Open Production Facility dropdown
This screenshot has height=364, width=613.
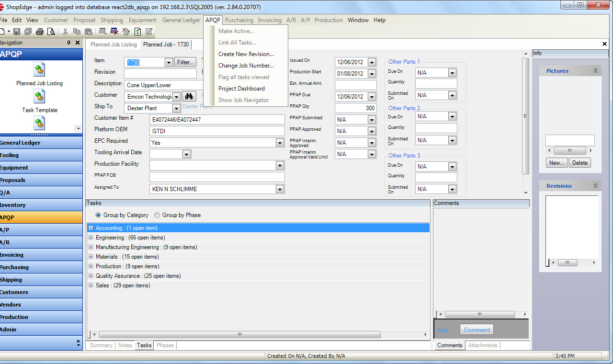tap(280, 165)
